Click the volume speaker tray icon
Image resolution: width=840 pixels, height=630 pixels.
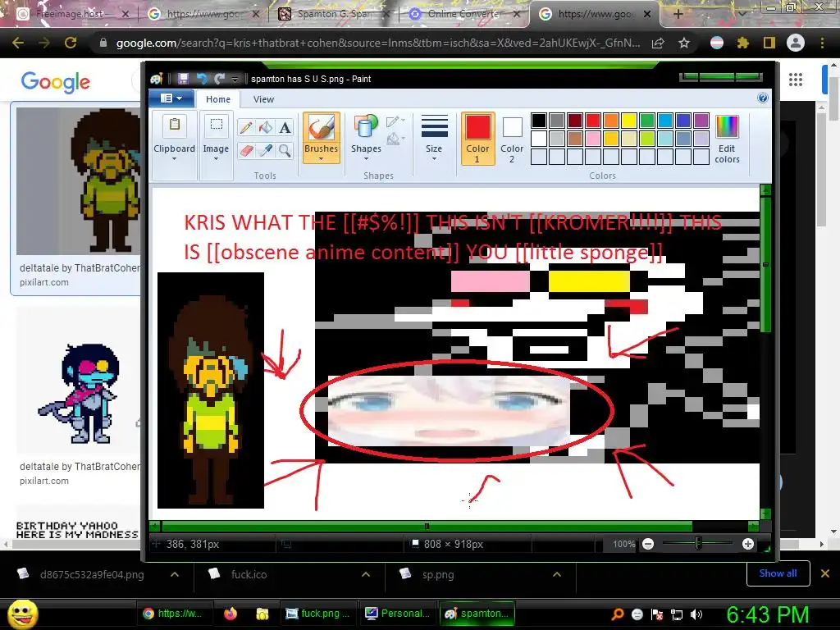[696, 614]
